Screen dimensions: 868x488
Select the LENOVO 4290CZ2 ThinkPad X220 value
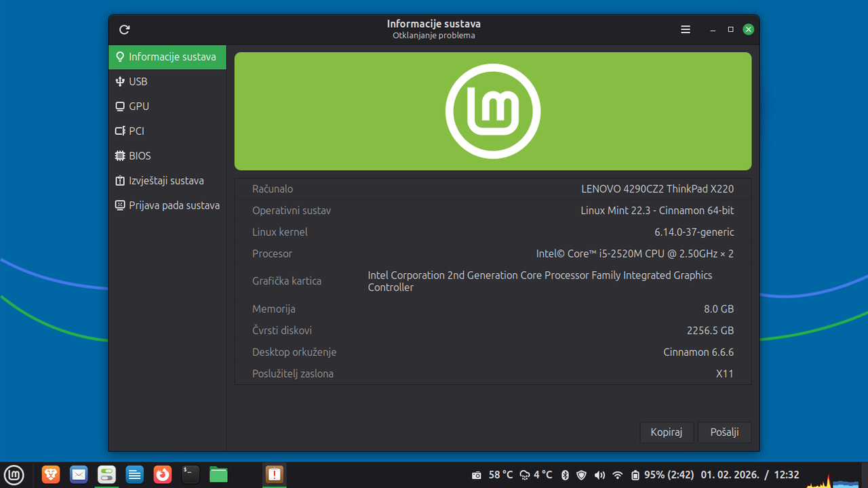[x=657, y=189]
